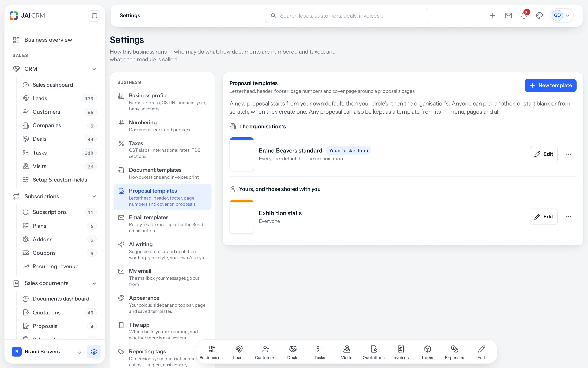The width and height of the screenshot is (588, 368).
Task: Open notifications bell with 9+ badge
Action: click(x=524, y=16)
